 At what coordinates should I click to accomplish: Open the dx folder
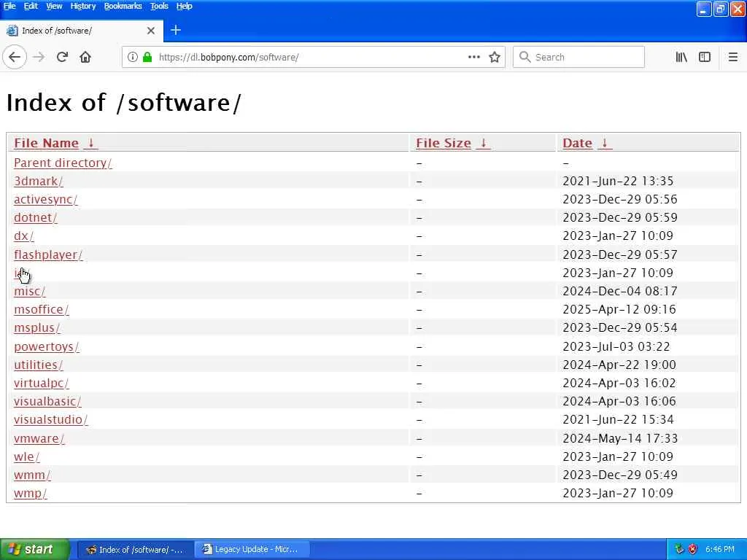click(x=24, y=236)
